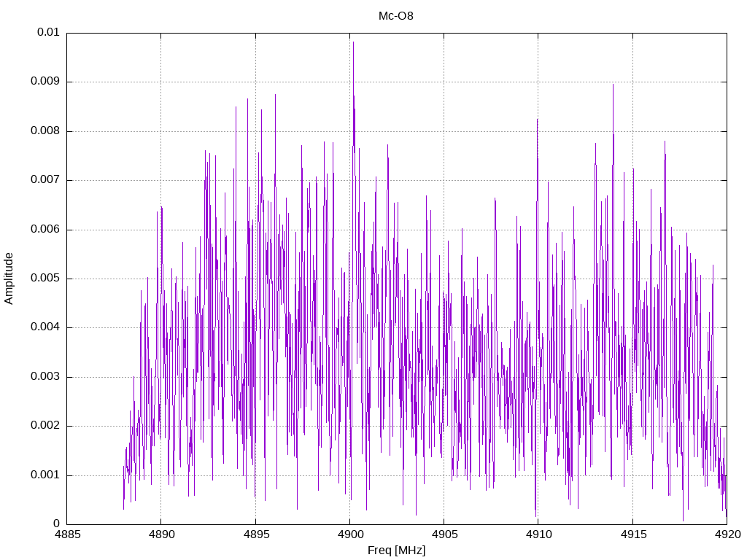Click the y-axis tick label 0.007
Screen dimensions: 747x560
pos(45,180)
